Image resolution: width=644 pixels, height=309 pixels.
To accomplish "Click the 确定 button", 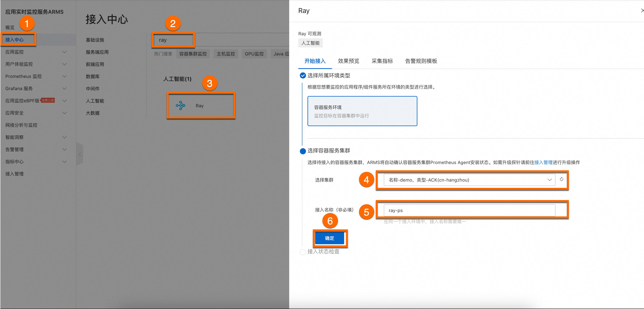I will pyautogui.click(x=329, y=238).
